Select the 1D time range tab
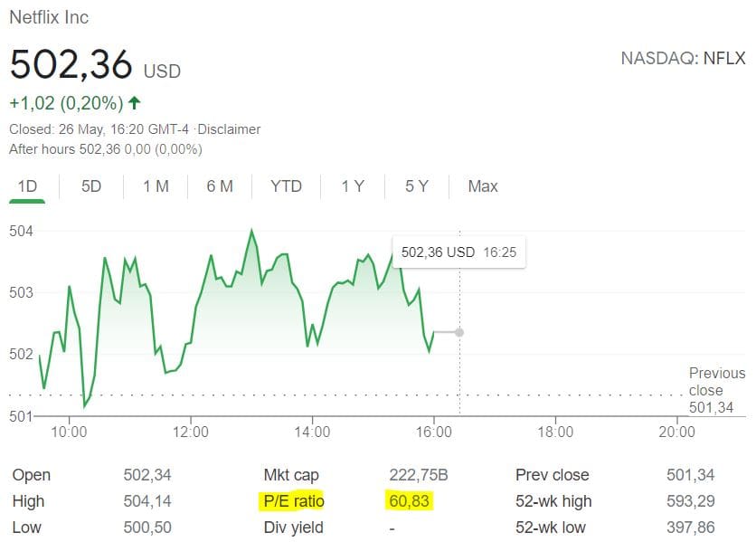The width and height of the screenshot is (756, 542). tap(27, 186)
